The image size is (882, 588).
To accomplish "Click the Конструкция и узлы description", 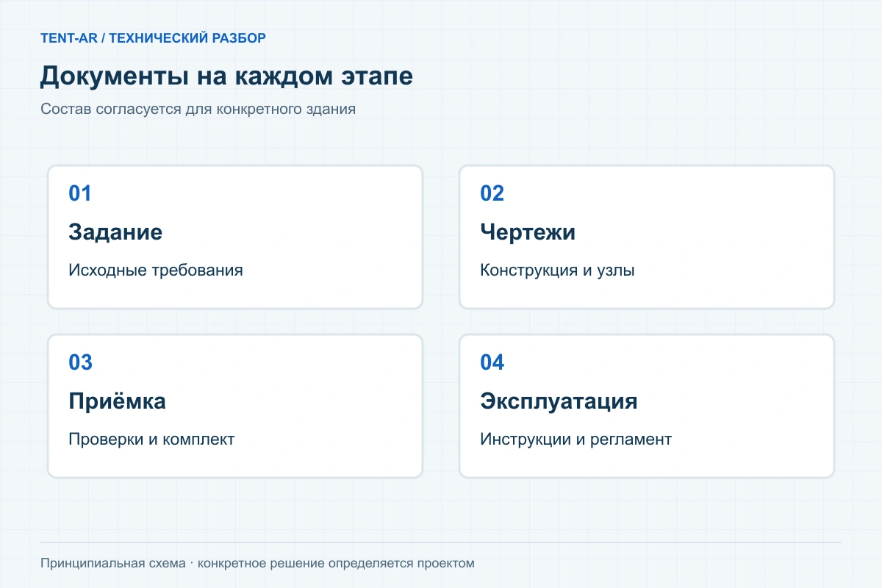I will pyautogui.click(x=557, y=270).
